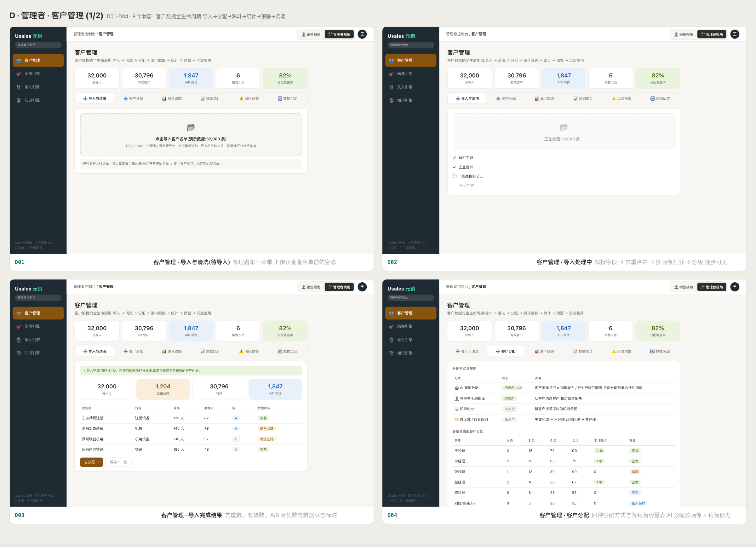Switch to 销售视角 in frame D03
Viewport: 756px width, 547px height.
click(x=311, y=287)
